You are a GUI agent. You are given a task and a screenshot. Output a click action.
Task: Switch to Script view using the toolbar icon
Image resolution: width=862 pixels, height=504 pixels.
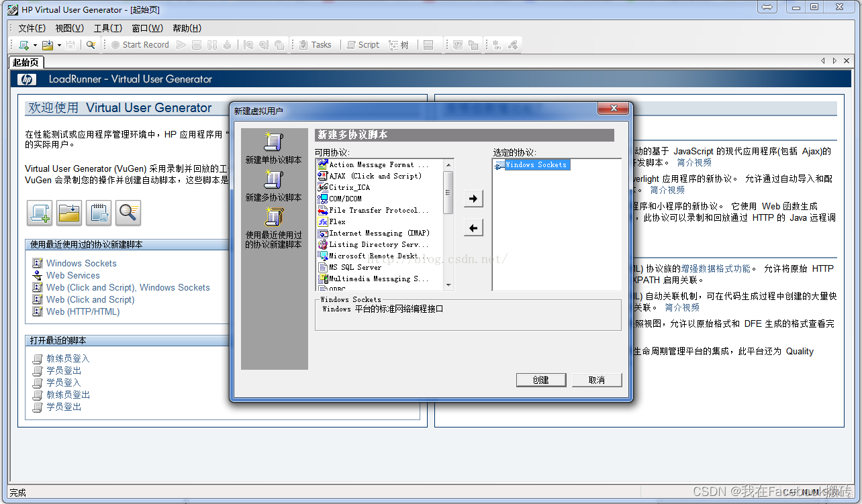coord(363,44)
